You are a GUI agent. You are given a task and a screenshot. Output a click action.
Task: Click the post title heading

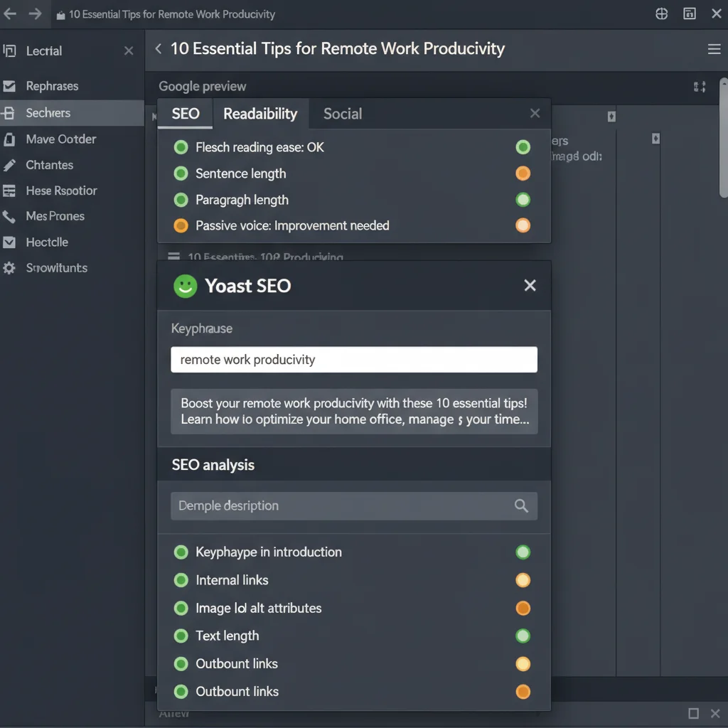click(x=338, y=49)
